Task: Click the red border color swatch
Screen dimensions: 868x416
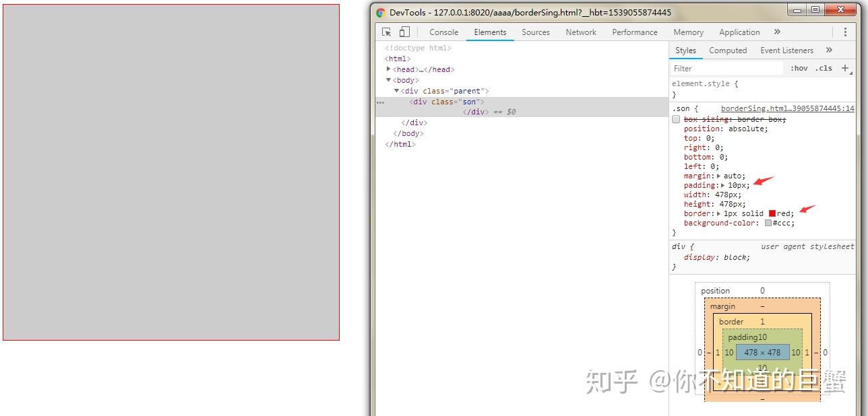Action: 772,213
